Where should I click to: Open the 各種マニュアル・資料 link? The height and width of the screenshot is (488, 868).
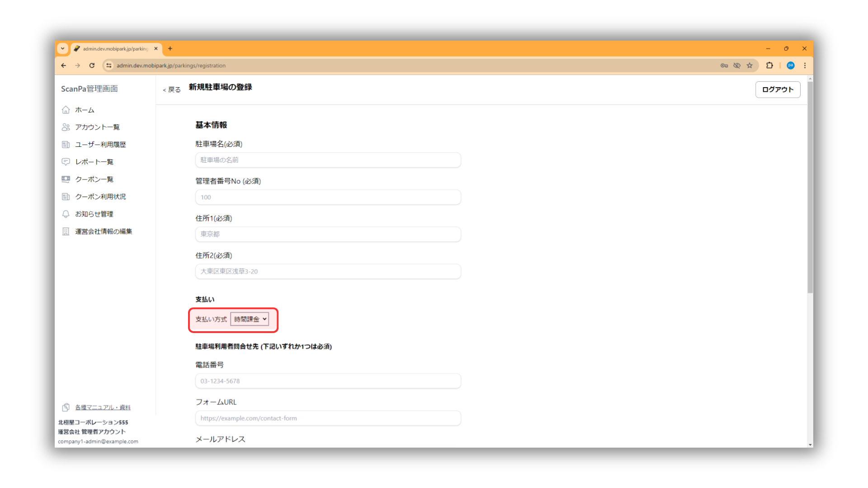[x=103, y=408]
